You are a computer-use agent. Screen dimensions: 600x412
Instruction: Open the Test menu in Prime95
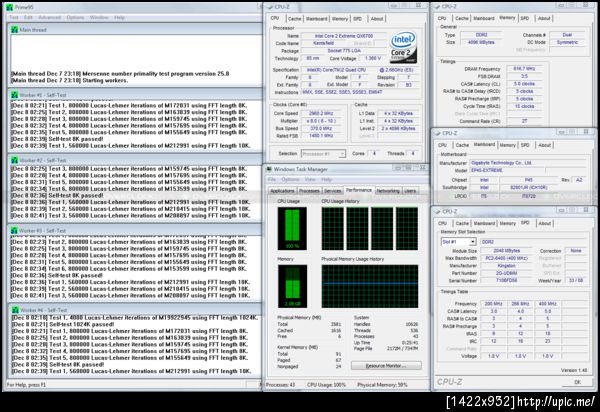[x=14, y=18]
